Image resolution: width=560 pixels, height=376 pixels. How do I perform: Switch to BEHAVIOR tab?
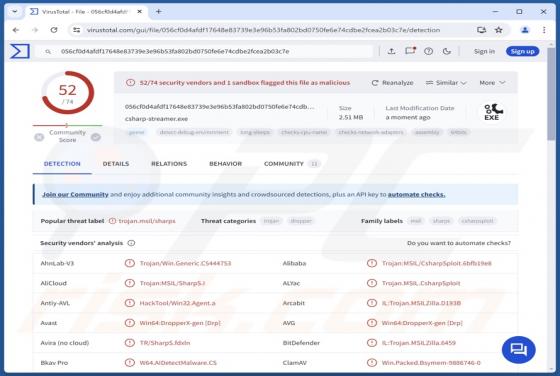click(225, 164)
